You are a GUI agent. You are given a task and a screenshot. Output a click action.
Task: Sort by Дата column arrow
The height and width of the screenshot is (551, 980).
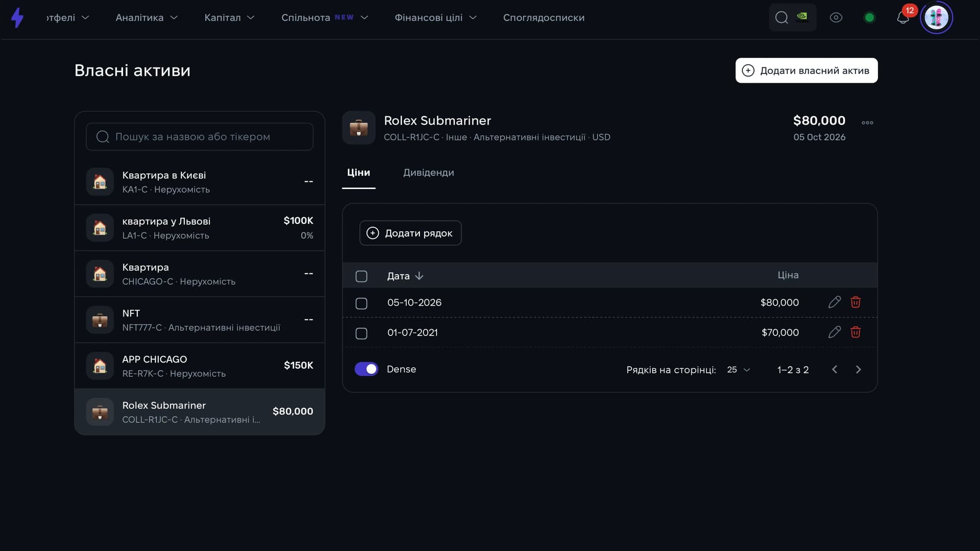coord(419,276)
